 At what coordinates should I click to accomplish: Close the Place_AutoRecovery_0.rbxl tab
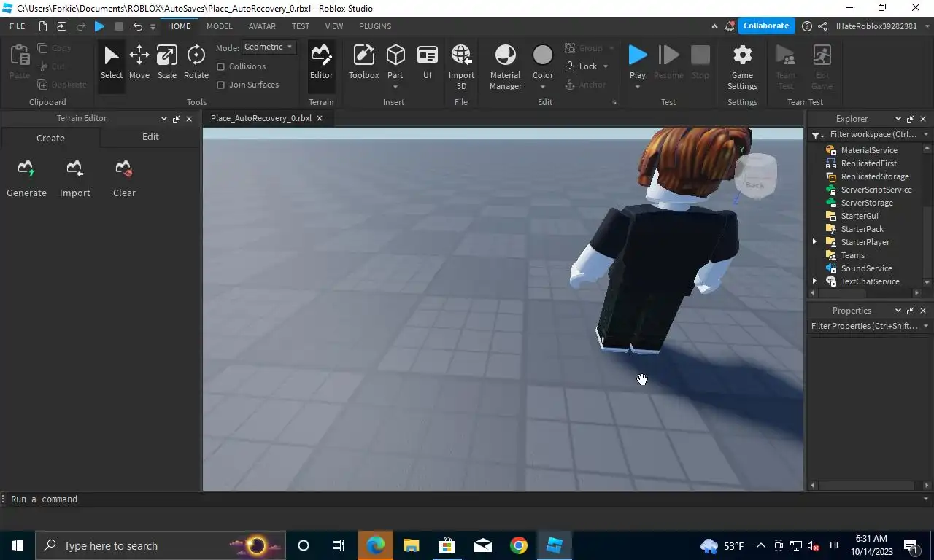pyautogui.click(x=319, y=118)
